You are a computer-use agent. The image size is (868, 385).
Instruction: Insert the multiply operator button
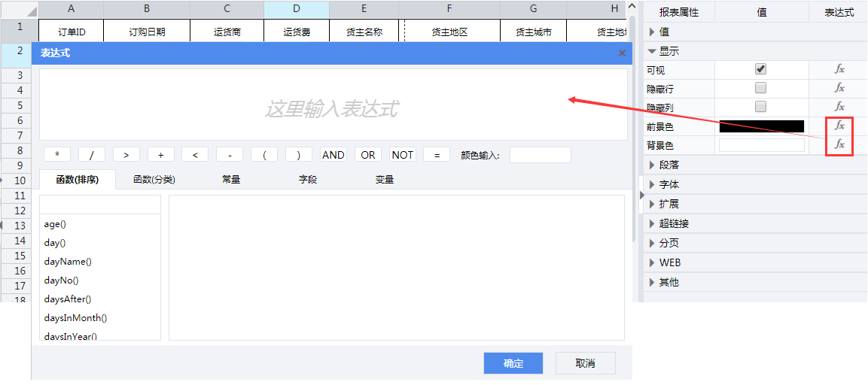[x=57, y=155]
